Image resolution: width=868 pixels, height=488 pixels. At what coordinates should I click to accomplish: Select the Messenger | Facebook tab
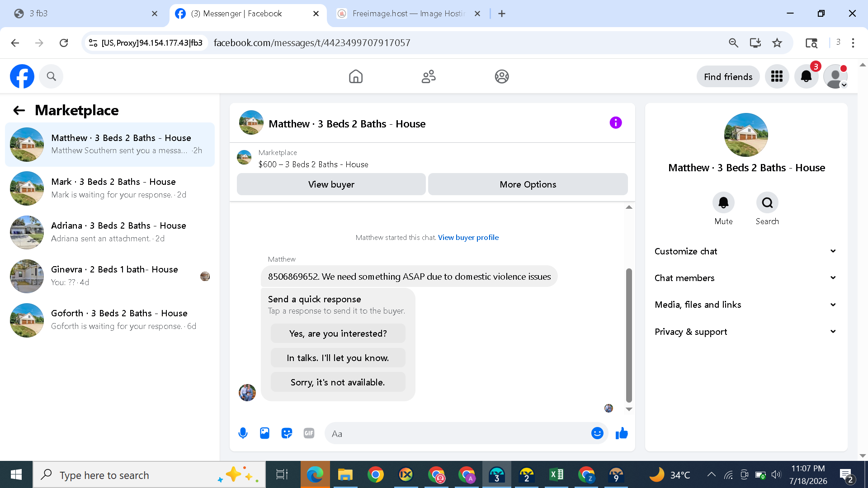(248, 14)
